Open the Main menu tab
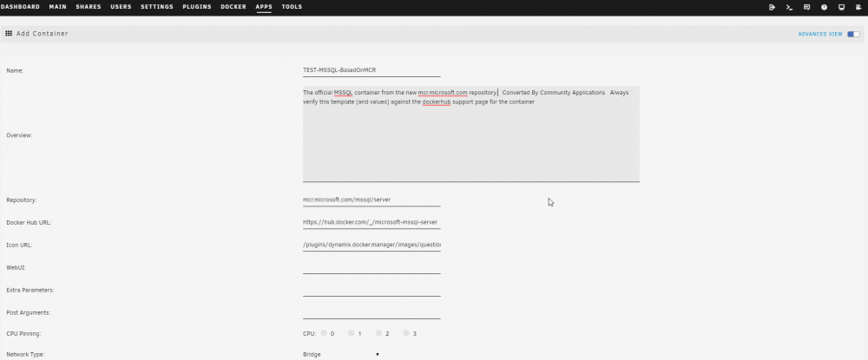 (x=57, y=7)
